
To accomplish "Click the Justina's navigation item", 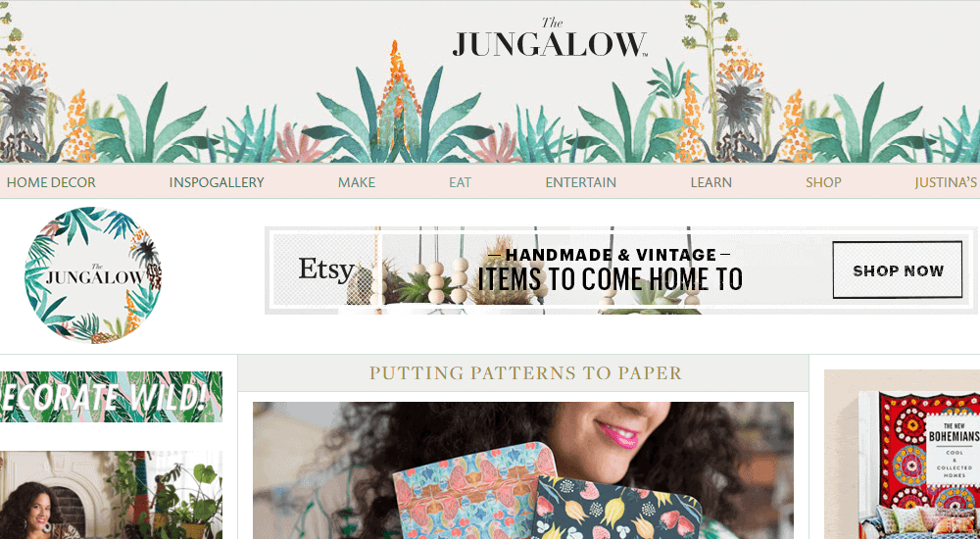I will pos(946,182).
